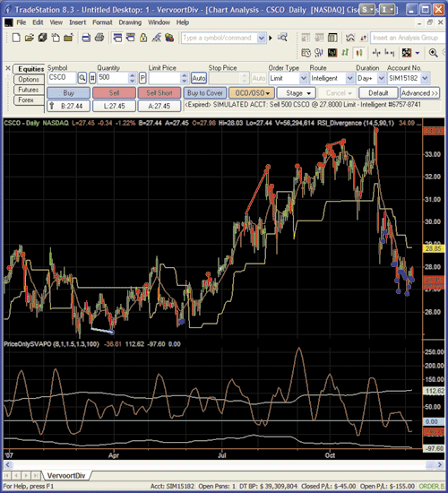The image size is (448, 493).
Task: Click the new desktop page toolbar icon
Action: pos(56,38)
